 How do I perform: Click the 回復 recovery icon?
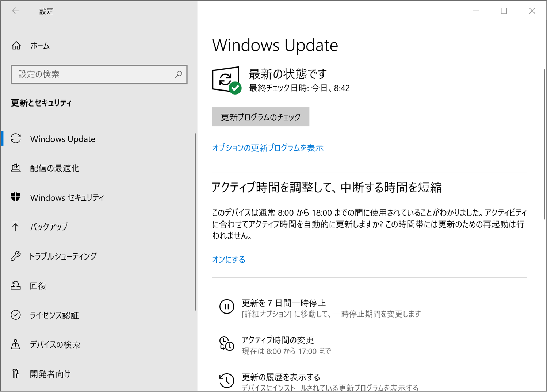pyautogui.click(x=16, y=285)
